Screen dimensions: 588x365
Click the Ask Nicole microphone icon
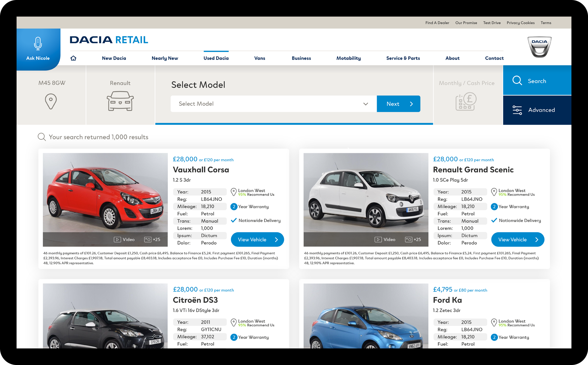[38, 44]
